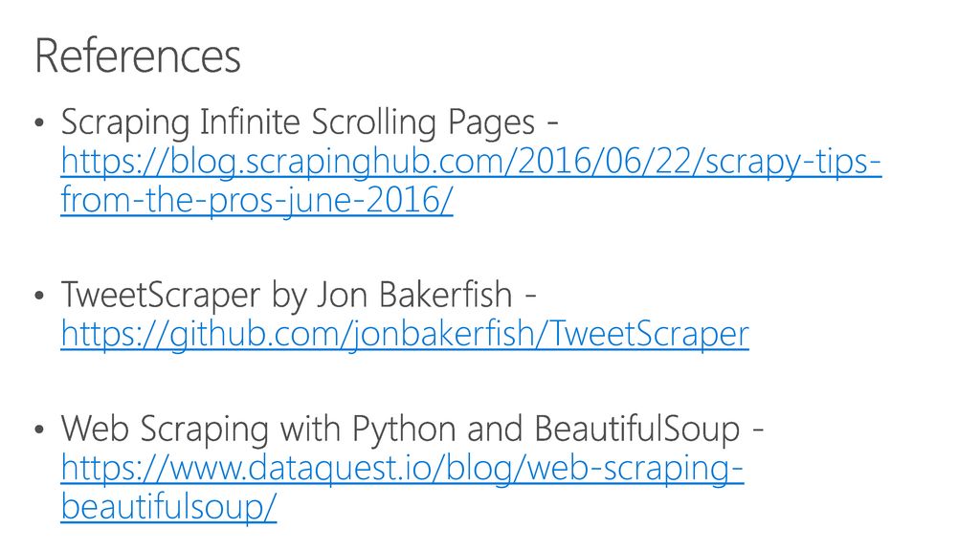
Task: Click the 'Web Scraping with Python and BeautifulSoup' text
Action: pyautogui.click(x=400, y=430)
